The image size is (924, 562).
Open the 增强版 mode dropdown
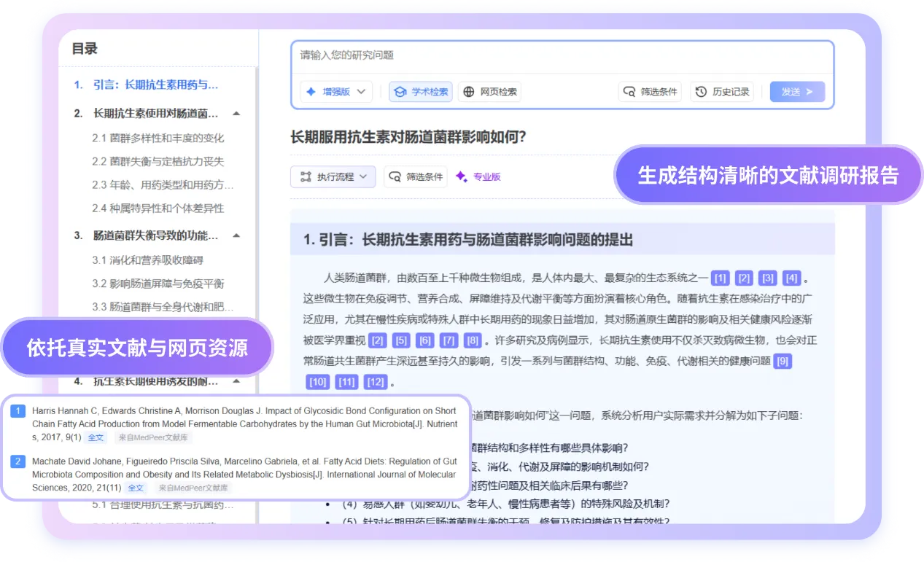click(336, 92)
